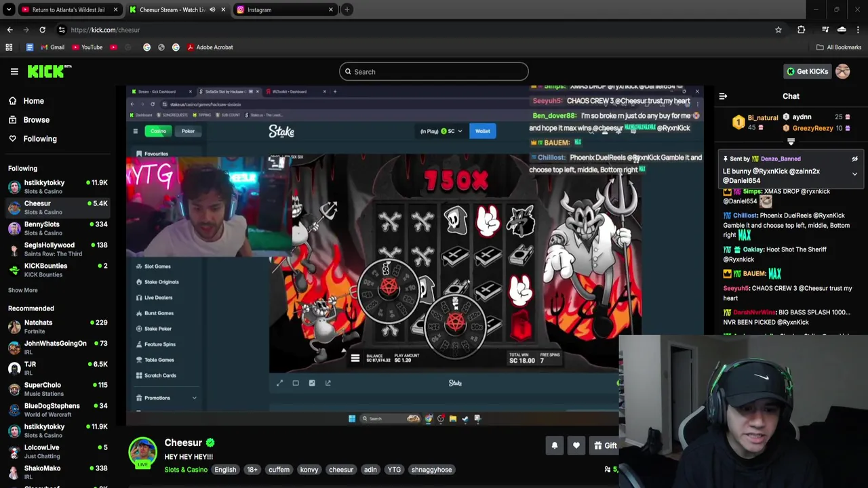This screenshot has height=488, width=868.
Task: View site information icon in address bar
Action: [x=62, y=30]
